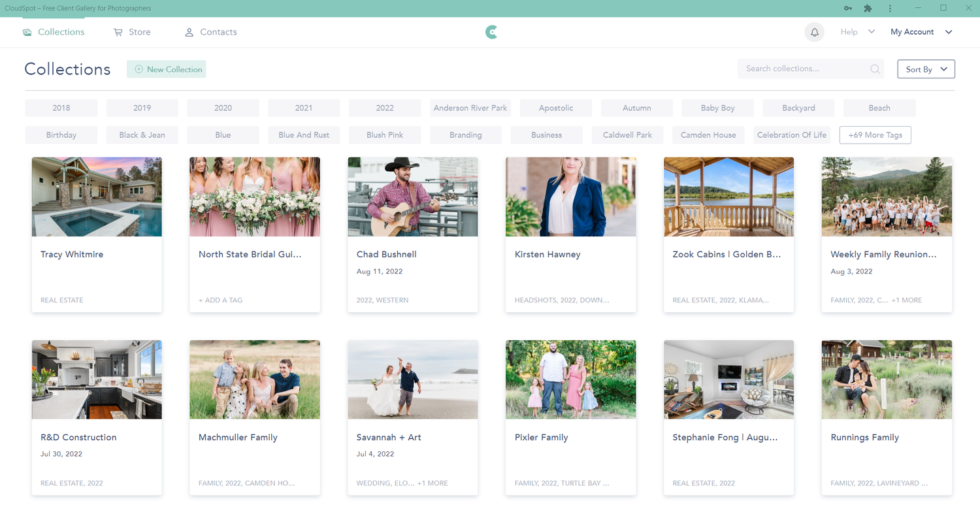Viewport: 980px width, 512px height.
Task: Click the plus icon on New Collection
Action: (137, 69)
